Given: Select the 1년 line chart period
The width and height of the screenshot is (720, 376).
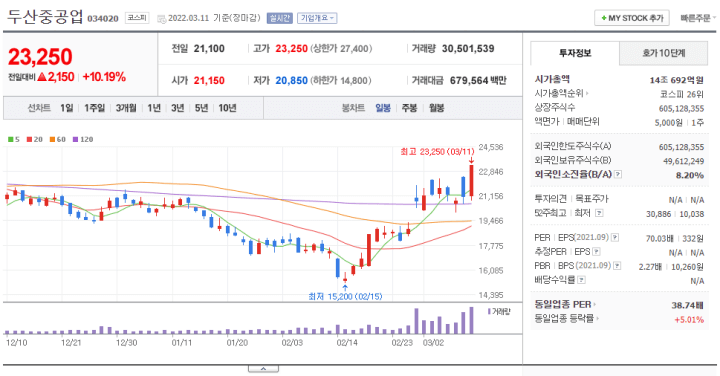Looking at the screenshot, I should point(154,108).
